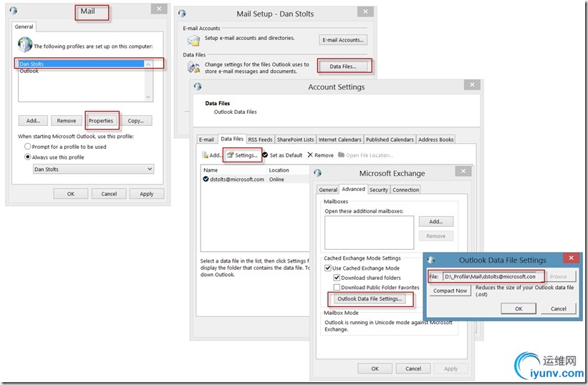Image resolution: width=588 pixels, height=385 pixels.
Task: Click Cancel in Outlook Data File Settings
Action: coord(559,308)
